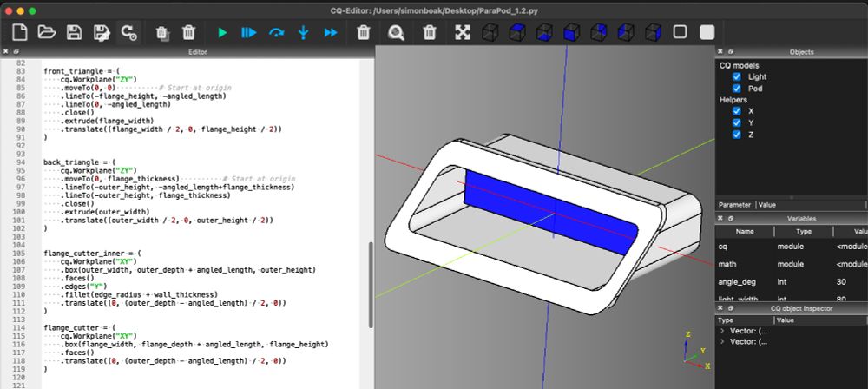Image resolution: width=868 pixels, height=389 pixels.
Task: Close the Editor panel
Action: [x=5, y=51]
